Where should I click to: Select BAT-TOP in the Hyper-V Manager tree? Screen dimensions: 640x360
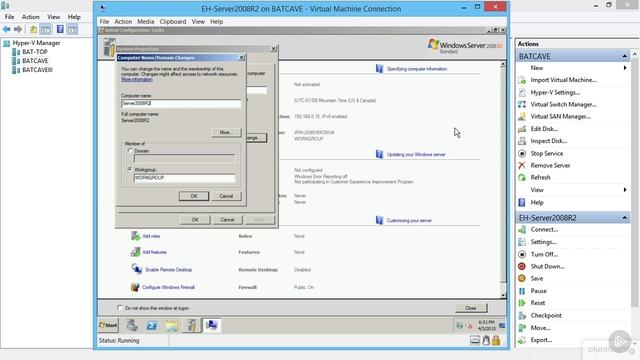click(35, 52)
